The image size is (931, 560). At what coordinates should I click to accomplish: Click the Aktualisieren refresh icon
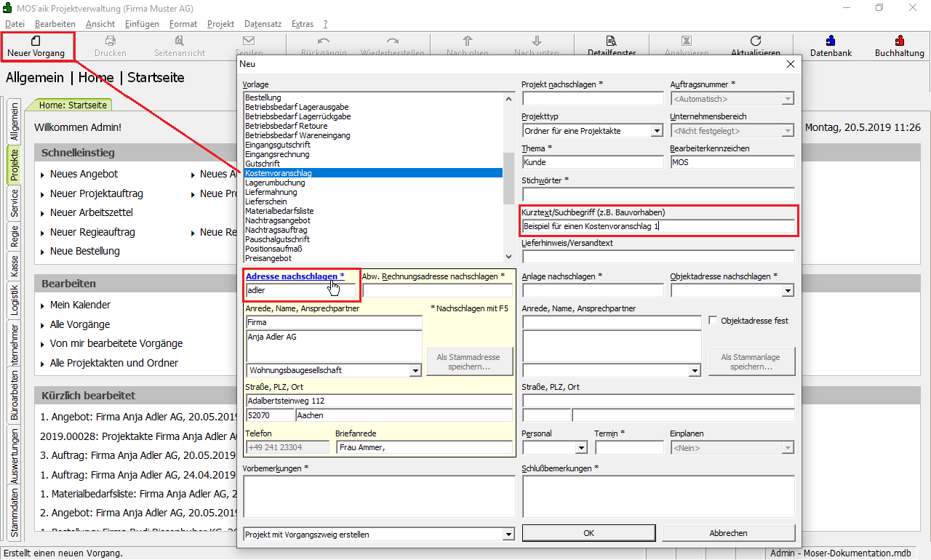(x=755, y=41)
